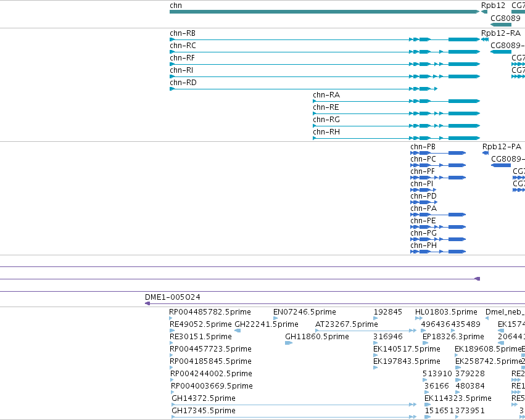The height and width of the screenshot is (420, 525).
Task: Click the HL01803.5prime EST label
Action: [x=446, y=312]
